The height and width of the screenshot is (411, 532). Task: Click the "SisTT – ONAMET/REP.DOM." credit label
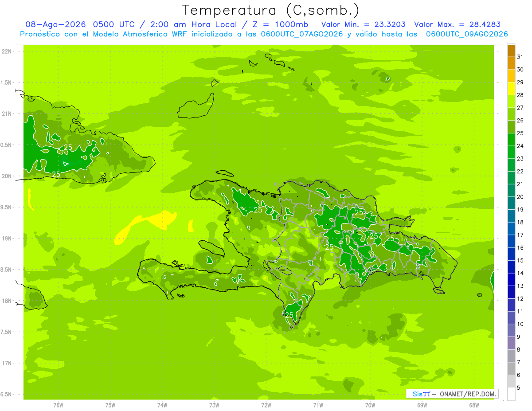pyautogui.click(x=451, y=394)
